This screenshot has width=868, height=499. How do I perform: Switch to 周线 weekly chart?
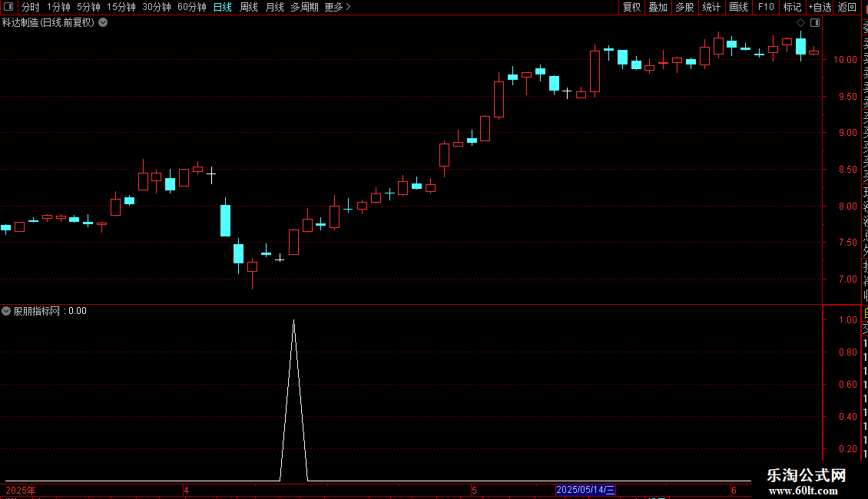point(249,7)
